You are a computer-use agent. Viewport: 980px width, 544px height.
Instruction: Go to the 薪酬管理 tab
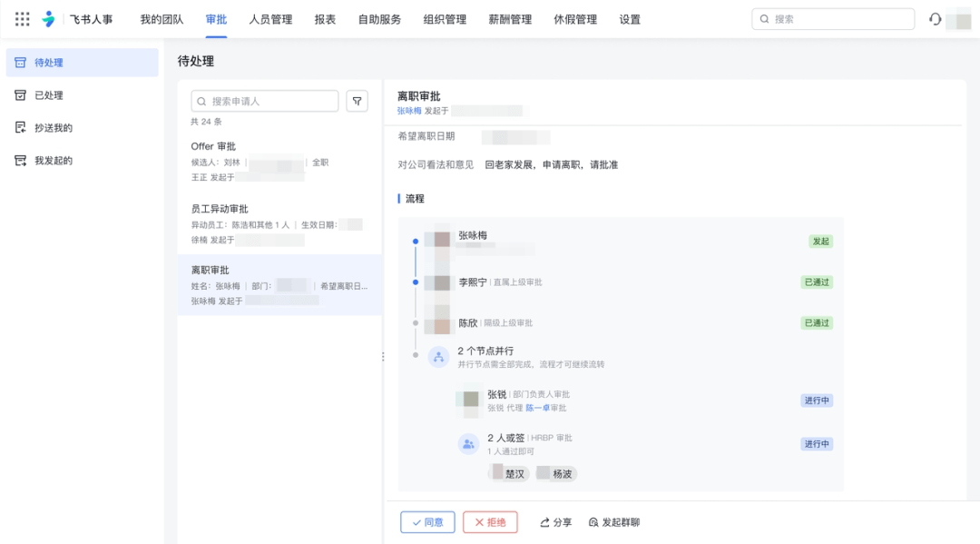click(510, 19)
